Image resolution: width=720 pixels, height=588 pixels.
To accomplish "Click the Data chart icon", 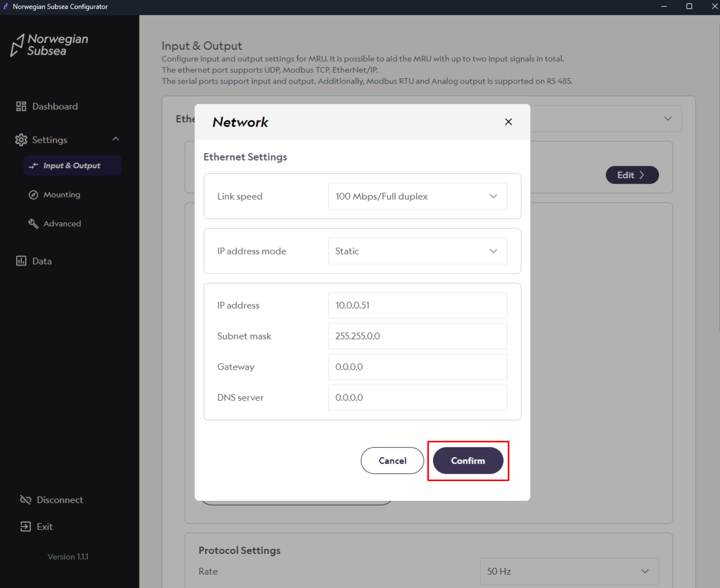I will click(x=21, y=261).
